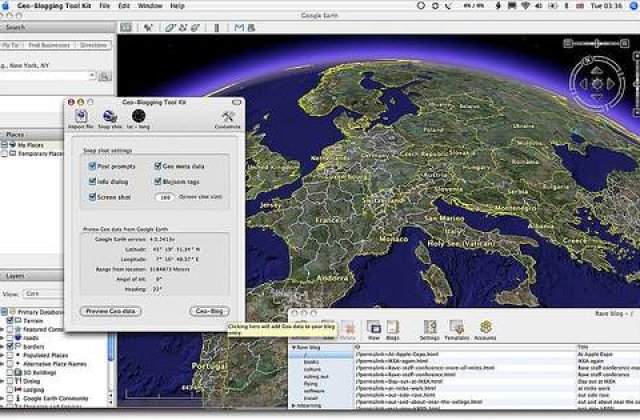
Task: Switch to the Find Businesses tab
Action: pyautogui.click(x=48, y=45)
